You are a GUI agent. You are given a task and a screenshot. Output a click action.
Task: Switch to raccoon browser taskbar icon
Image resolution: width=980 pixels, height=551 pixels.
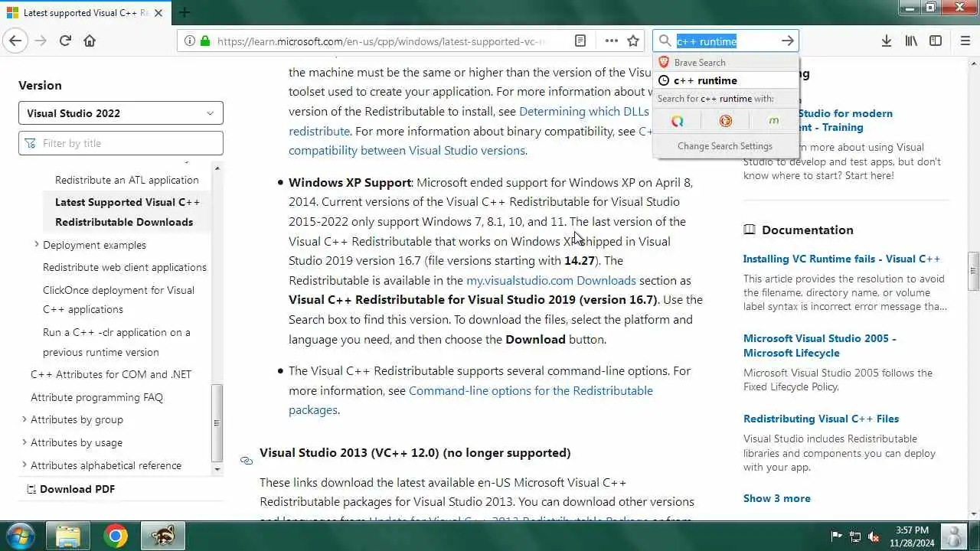point(162,536)
